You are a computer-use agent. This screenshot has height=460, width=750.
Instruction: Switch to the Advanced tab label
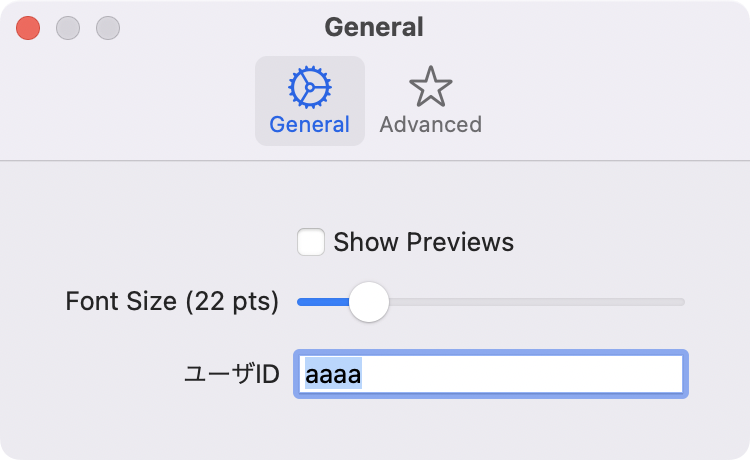[x=430, y=125]
